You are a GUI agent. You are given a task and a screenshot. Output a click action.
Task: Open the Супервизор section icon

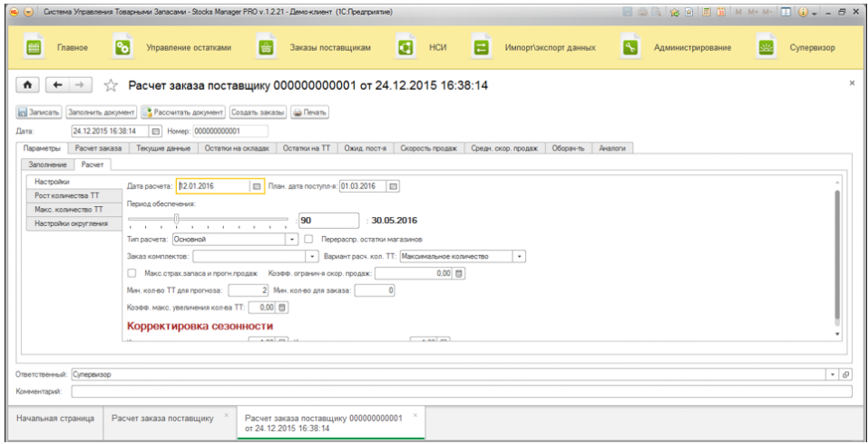[x=766, y=48]
